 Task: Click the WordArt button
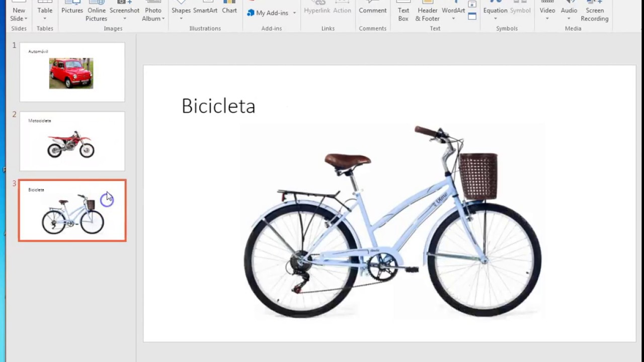[x=453, y=7]
